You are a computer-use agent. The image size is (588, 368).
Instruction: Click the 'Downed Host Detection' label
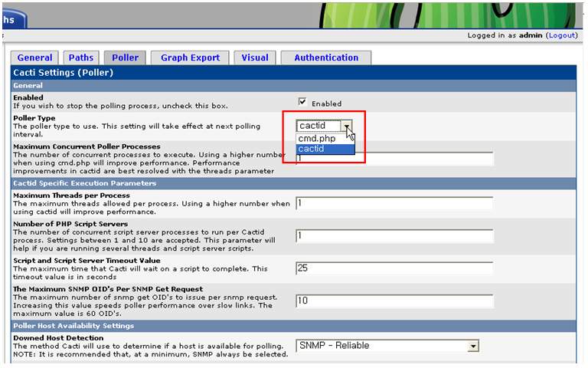pyautogui.click(x=58, y=338)
